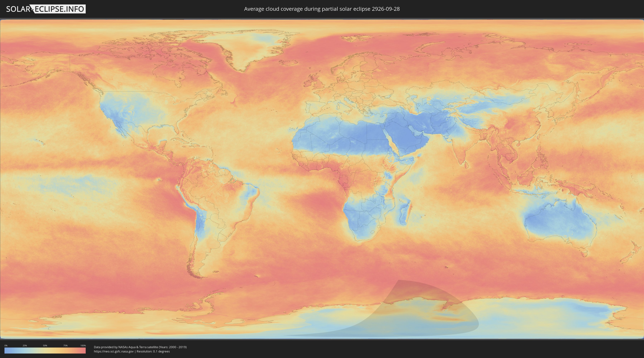Click the NASA Aqua & Terra data credit
This screenshot has width=644, height=358.
click(x=140, y=347)
